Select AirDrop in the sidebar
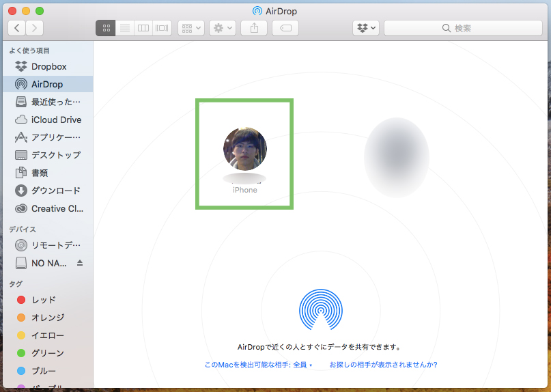Viewport: 551px width, 392px height. (48, 85)
